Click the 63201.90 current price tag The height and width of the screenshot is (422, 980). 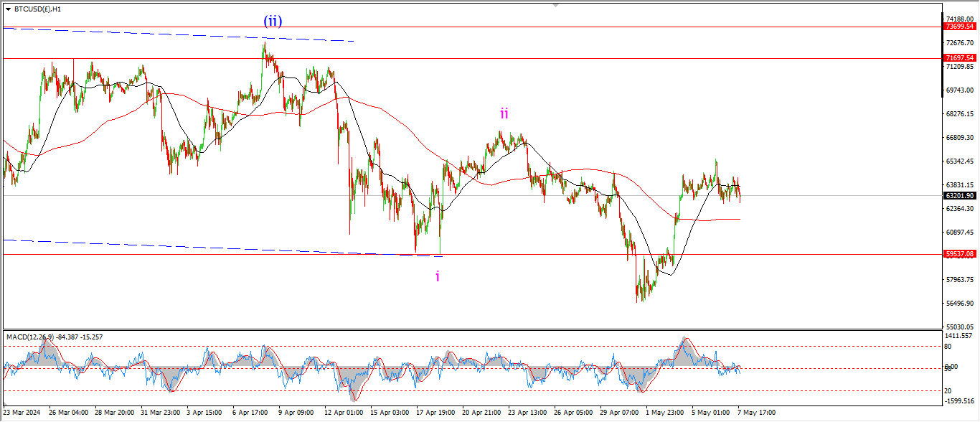pos(959,196)
